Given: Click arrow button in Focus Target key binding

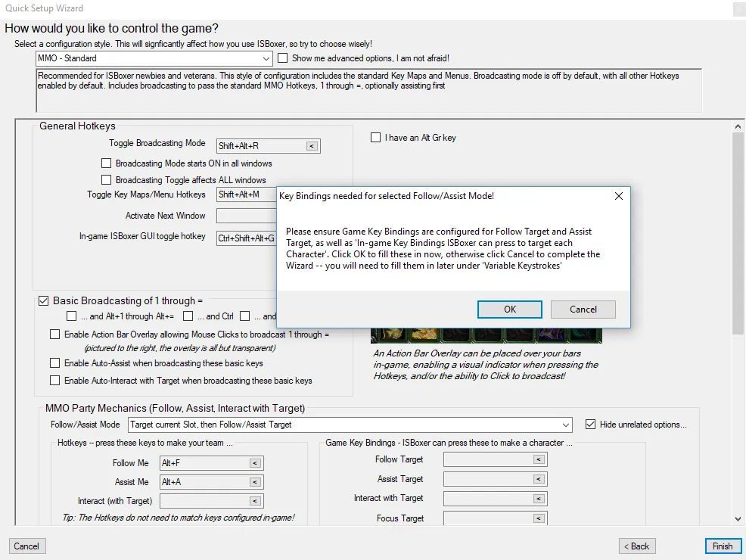Looking at the screenshot, I should point(538,518).
